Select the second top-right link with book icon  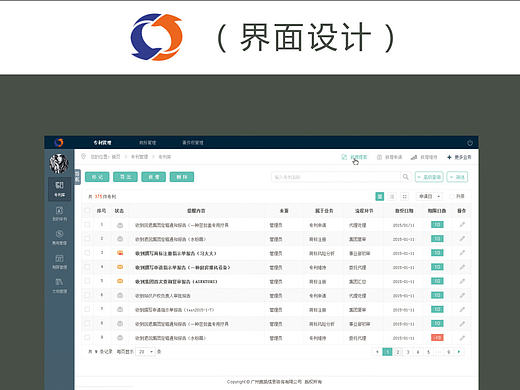[389, 157]
